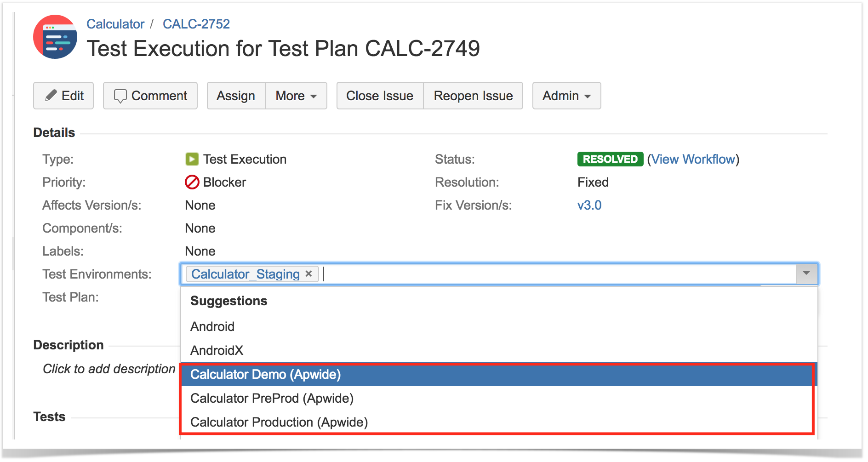
Task: Click the Calculator project avatar icon
Action: [x=55, y=37]
